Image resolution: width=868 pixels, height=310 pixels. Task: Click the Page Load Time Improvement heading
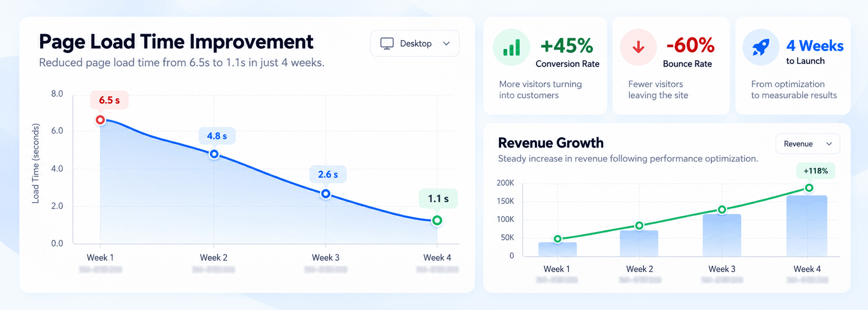[176, 42]
